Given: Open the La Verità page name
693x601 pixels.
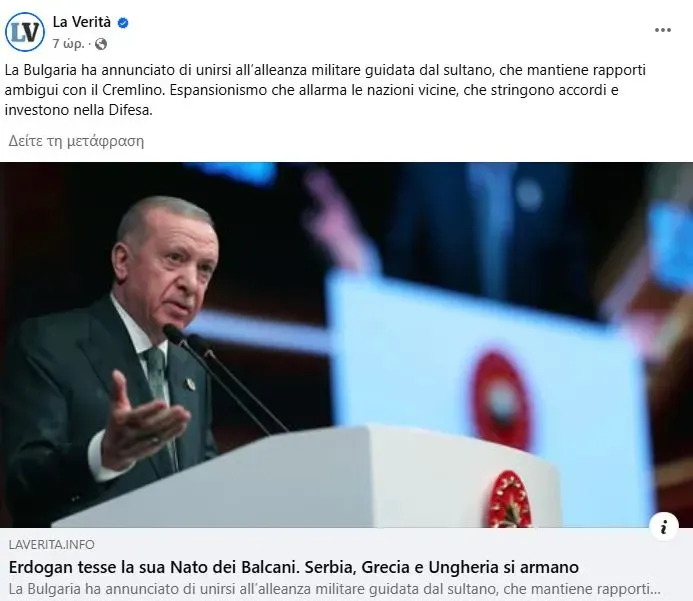Looking at the screenshot, I should pos(82,22).
